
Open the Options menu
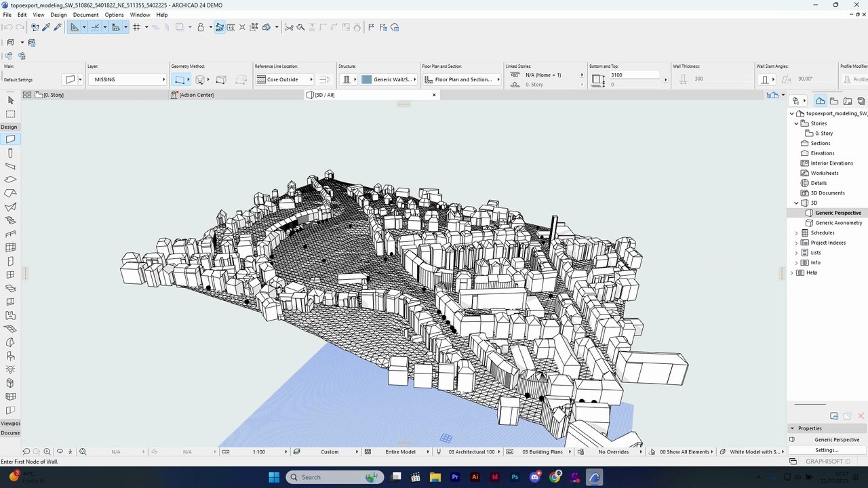(x=114, y=14)
